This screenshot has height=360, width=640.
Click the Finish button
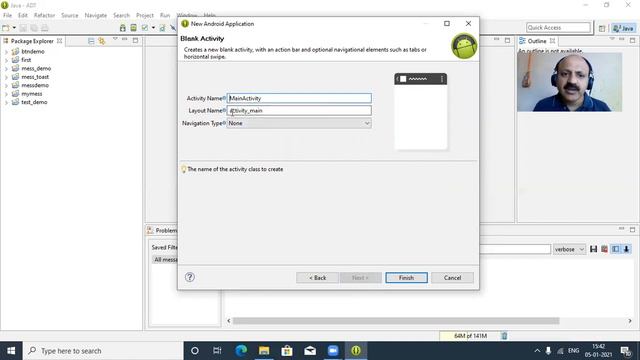tap(406, 278)
